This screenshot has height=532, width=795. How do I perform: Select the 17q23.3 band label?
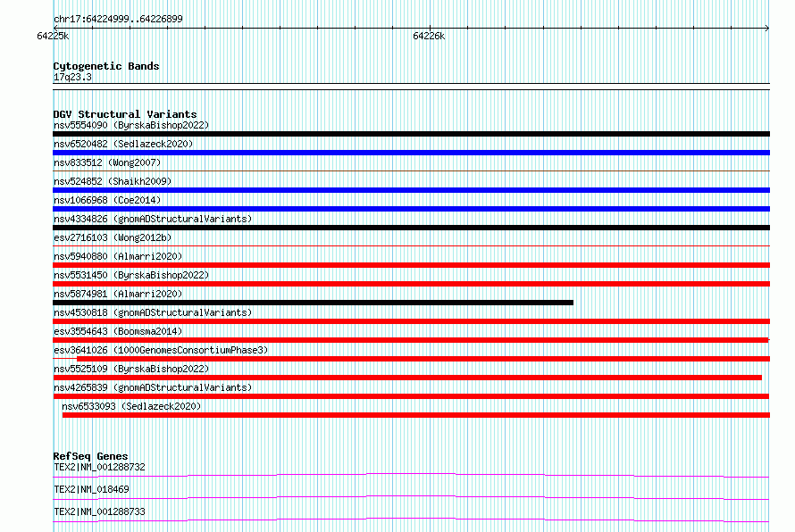point(72,77)
